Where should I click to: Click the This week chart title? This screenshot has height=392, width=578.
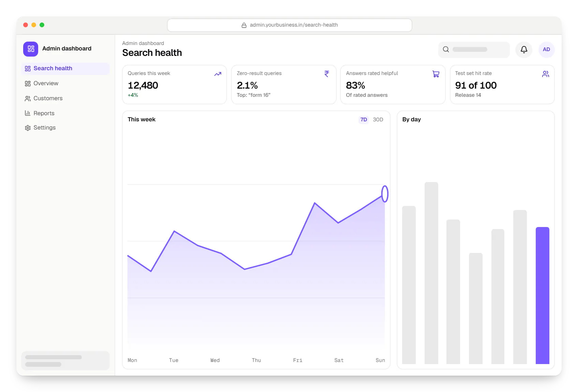pyautogui.click(x=141, y=120)
